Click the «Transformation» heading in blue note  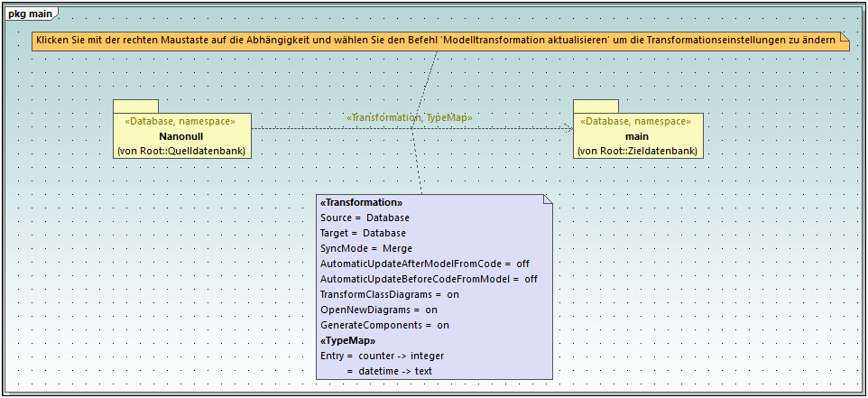pos(361,202)
